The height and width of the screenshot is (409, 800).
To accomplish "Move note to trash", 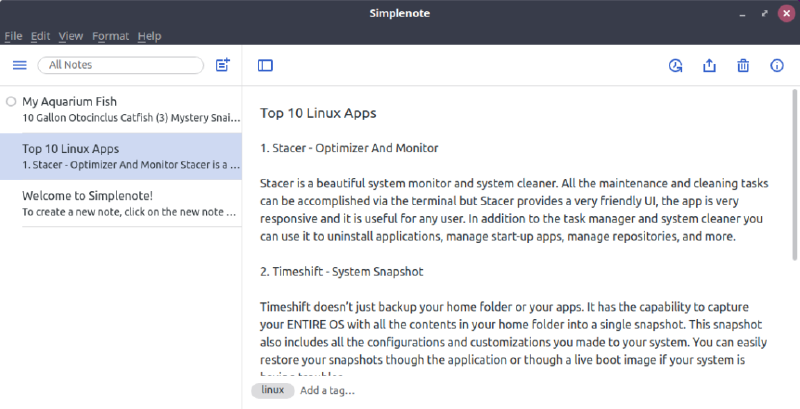I will click(x=743, y=66).
